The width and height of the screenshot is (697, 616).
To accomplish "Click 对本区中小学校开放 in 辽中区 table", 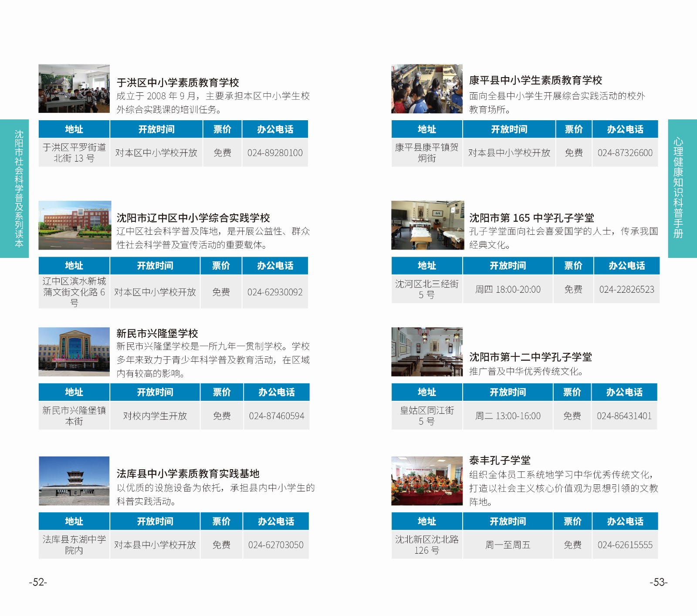I will 155,292.
